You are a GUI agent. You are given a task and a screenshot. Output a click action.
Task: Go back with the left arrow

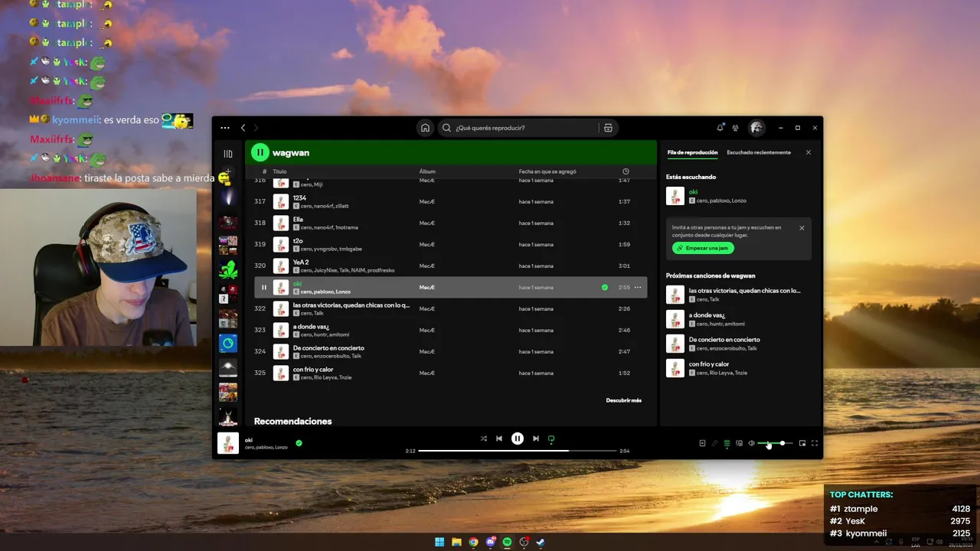click(x=243, y=128)
